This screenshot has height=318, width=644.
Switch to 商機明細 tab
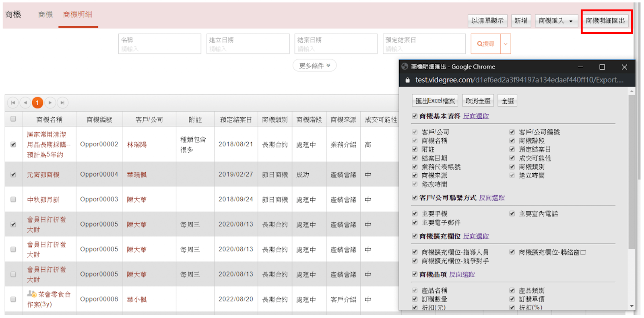78,15
